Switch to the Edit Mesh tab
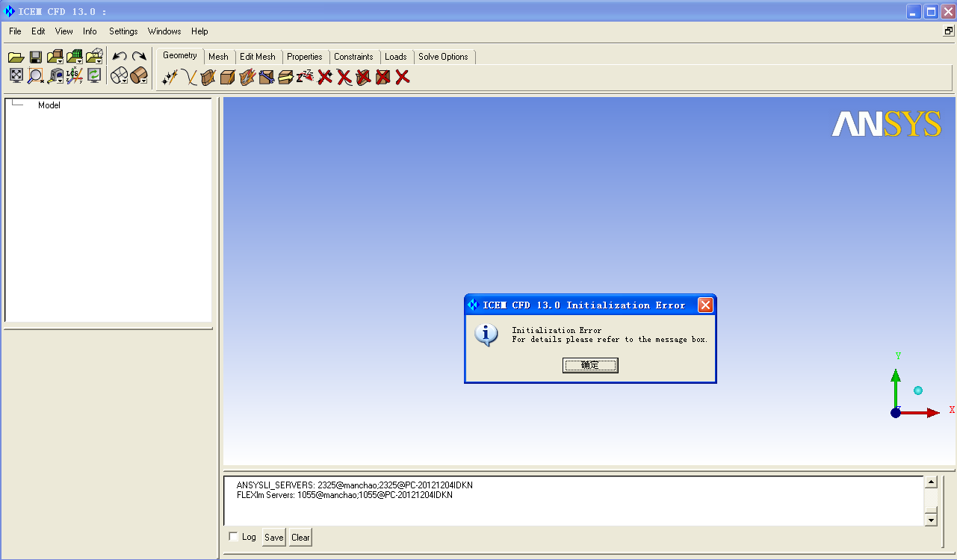957x560 pixels. (x=257, y=57)
